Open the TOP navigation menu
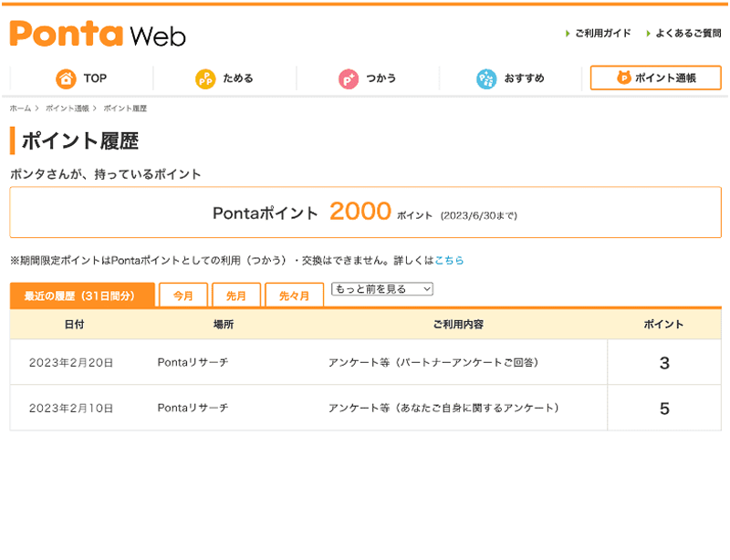Image resolution: width=730 pixels, height=560 pixels. tap(81, 78)
